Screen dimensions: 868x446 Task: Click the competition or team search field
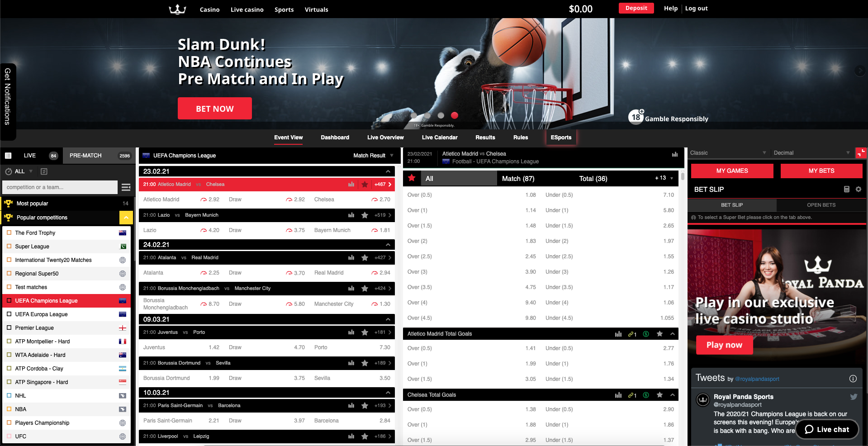coord(60,187)
